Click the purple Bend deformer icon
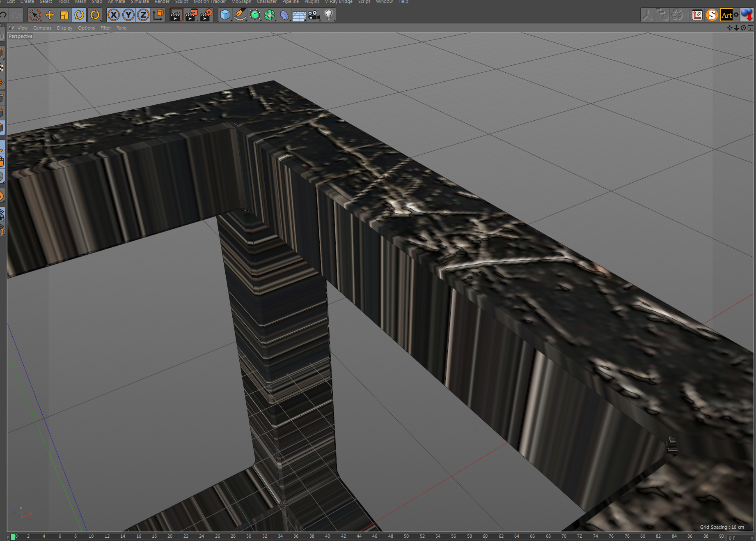Viewport: 756px width, 541px height. click(284, 15)
